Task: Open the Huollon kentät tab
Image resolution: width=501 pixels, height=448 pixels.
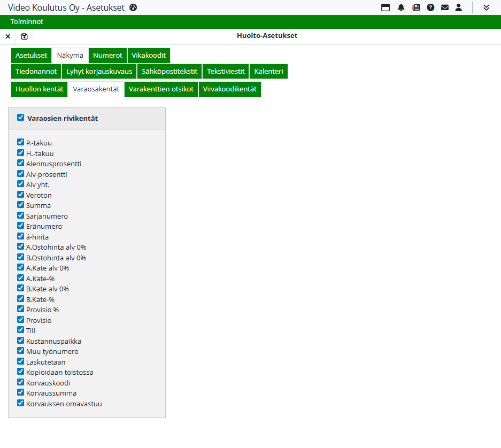Action: [x=39, y=89]
